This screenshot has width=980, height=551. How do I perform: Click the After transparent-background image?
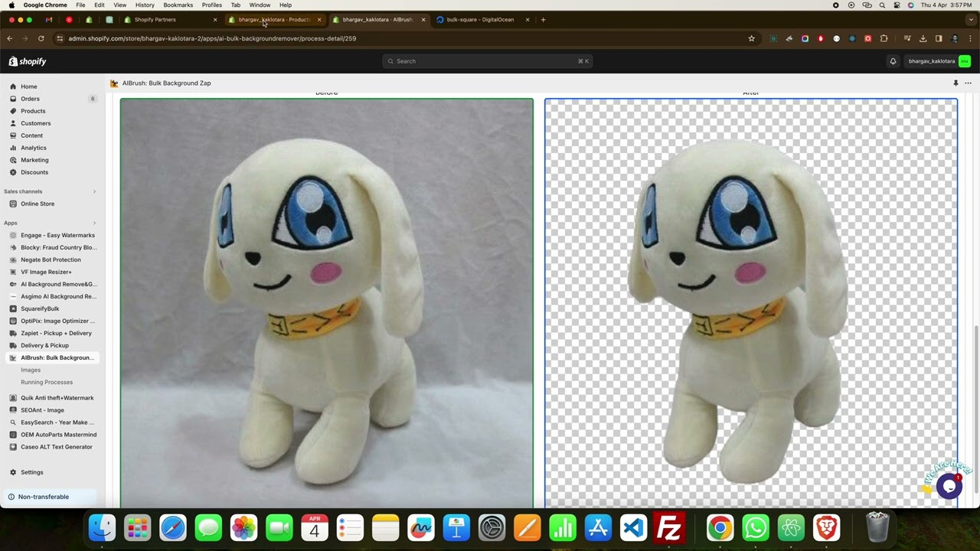tap(751, 302)
